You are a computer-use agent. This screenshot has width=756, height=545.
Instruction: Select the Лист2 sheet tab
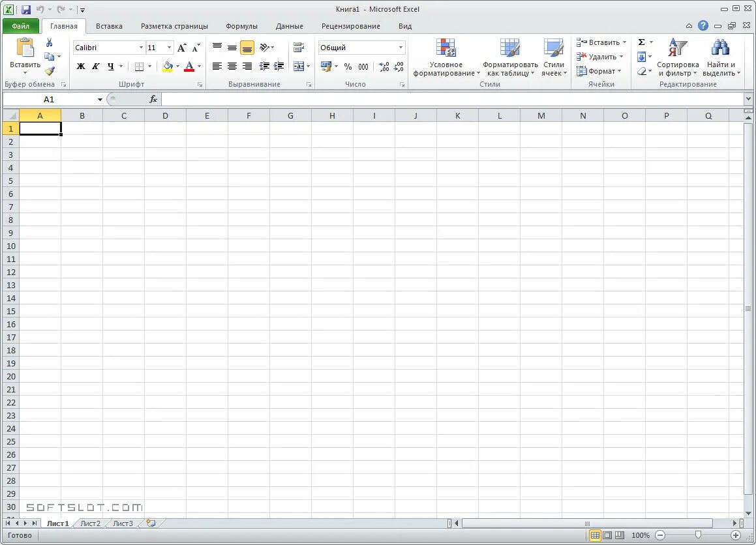[x=90, y=523]
